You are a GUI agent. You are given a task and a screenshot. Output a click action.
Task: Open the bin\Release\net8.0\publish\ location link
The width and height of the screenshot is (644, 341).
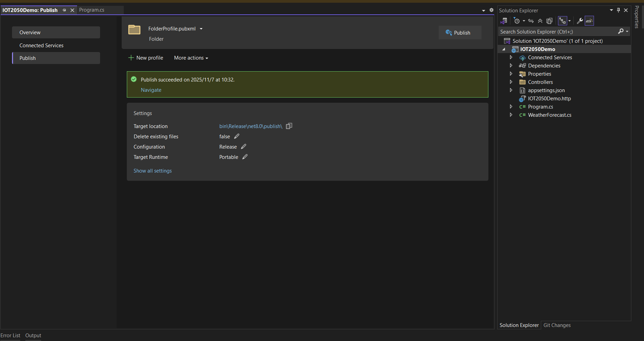(251, 126)
